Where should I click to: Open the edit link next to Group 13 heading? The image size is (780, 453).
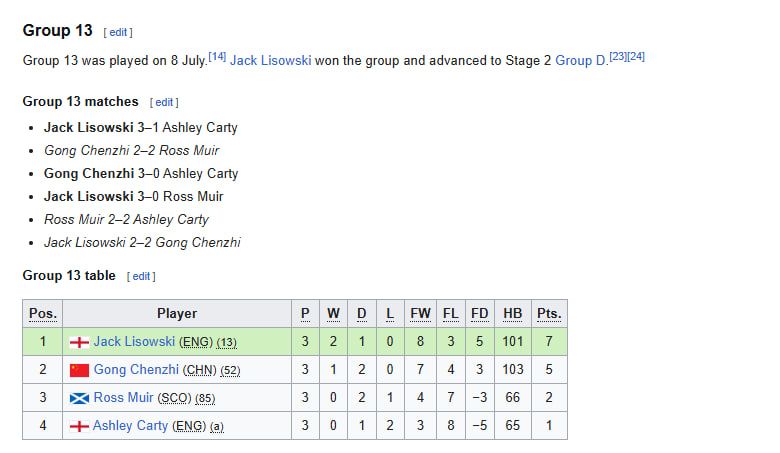pyautogui.click(x=118, y=32)
